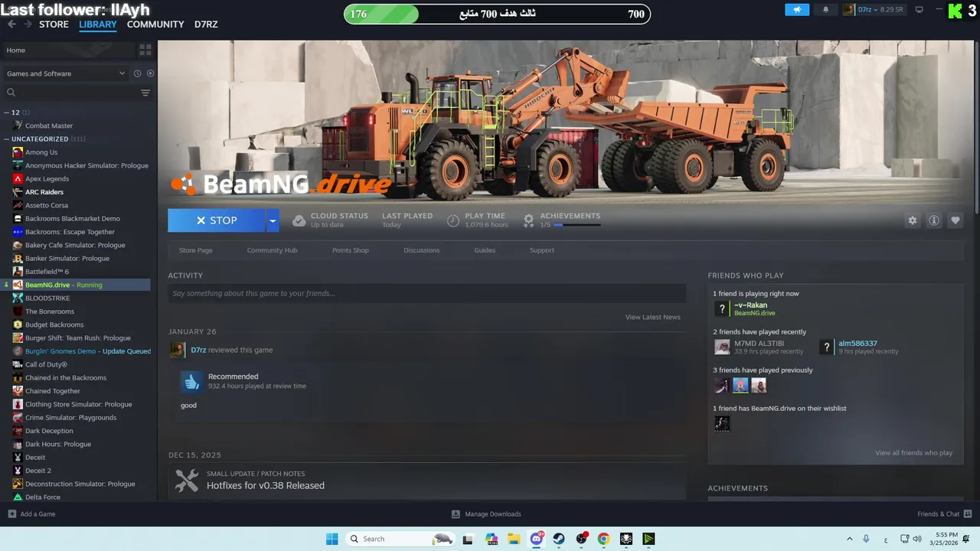This screenshot has height=551, width=980.
Task: Open the Steam announcements megaphone
Action: [x=797, y=10]
